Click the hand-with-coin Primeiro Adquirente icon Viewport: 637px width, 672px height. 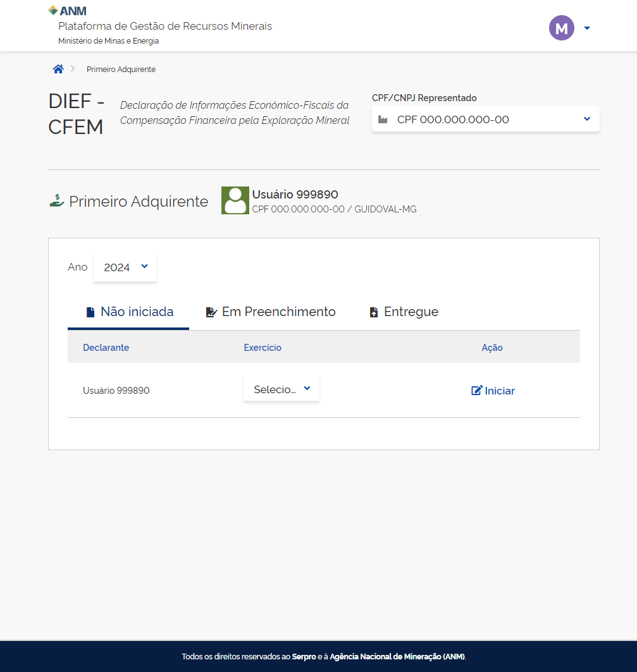57,201
